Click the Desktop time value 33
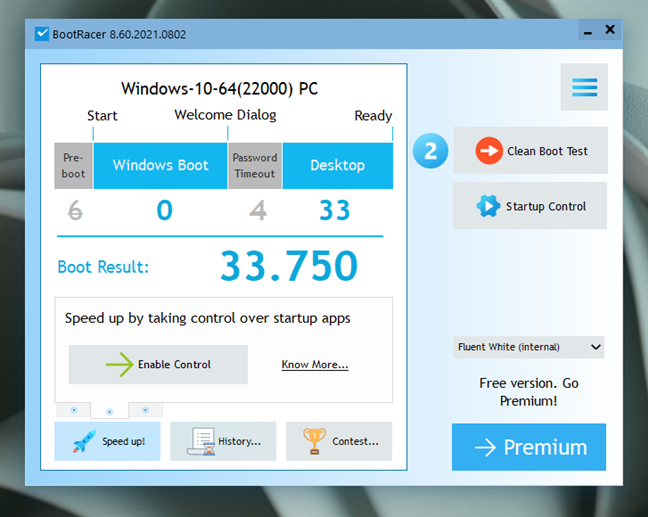 point(334,210)
